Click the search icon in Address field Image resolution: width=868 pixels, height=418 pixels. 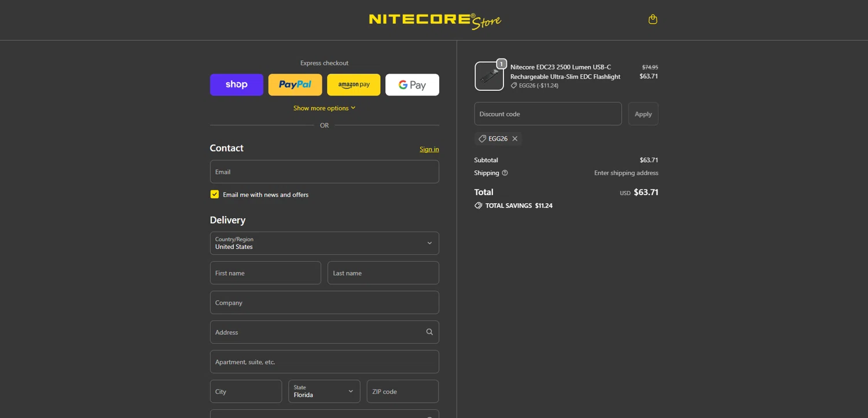429,332
